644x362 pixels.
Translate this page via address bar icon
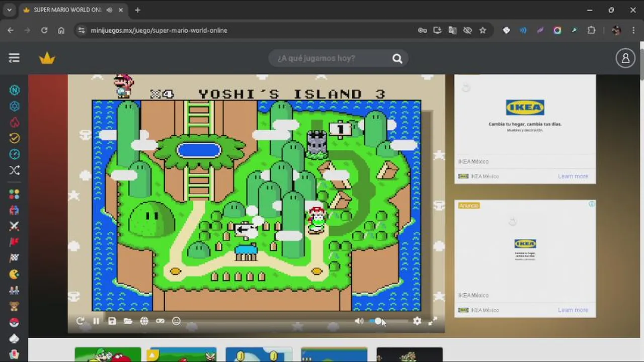(452, 30)
